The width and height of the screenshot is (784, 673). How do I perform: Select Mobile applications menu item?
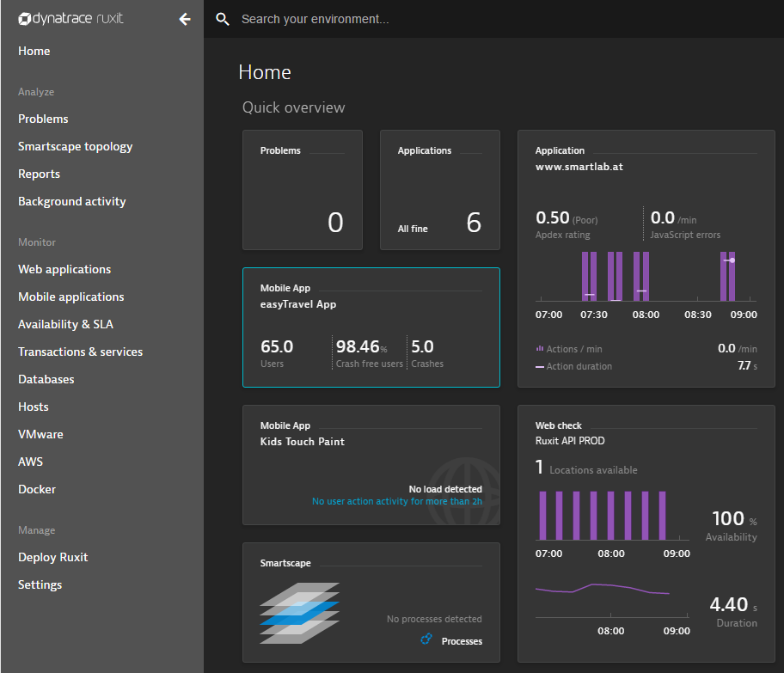pyautogui.click(x=71, y=297)
